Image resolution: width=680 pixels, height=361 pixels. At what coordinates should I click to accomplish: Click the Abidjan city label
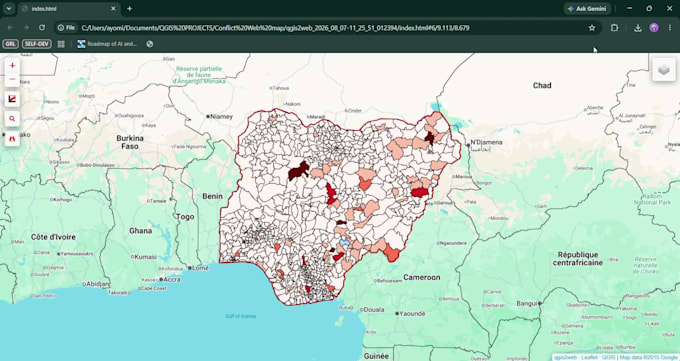click(97, 284)
